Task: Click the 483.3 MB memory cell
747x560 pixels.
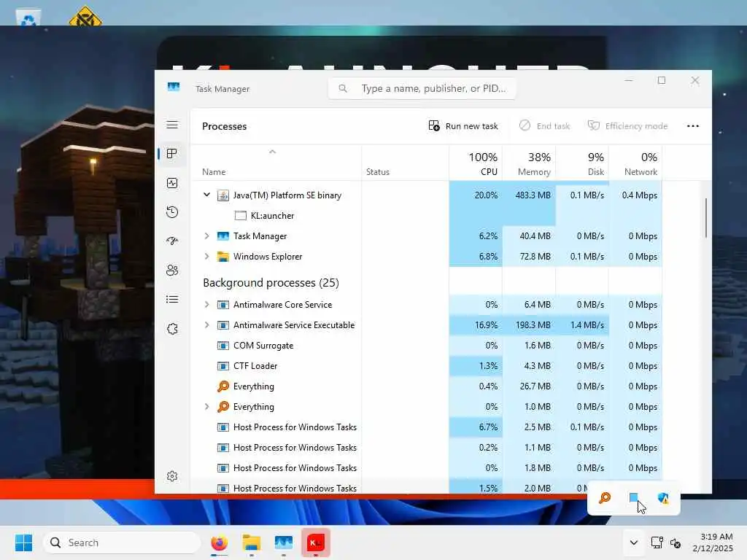Action: coord(529,195)
